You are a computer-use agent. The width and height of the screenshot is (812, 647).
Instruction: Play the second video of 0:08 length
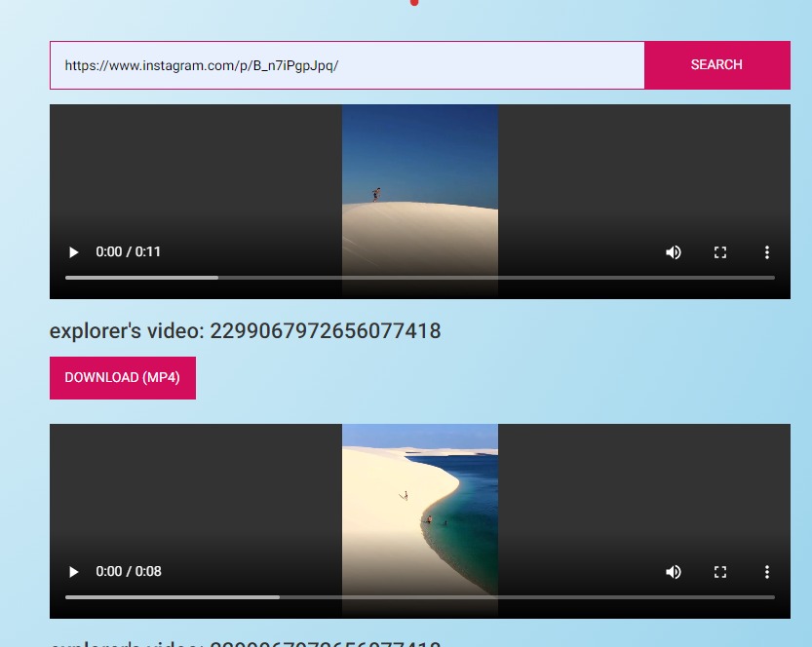pyautogui.click(x=73, y=572)
